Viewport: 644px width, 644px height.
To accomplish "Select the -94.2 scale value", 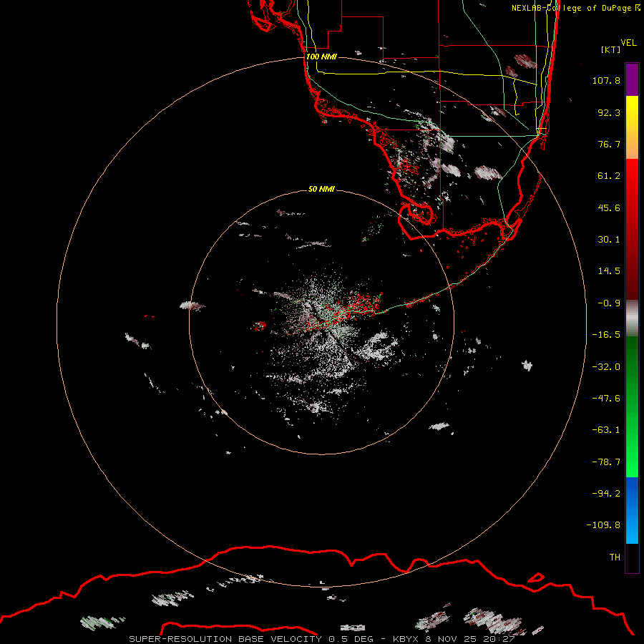I will 606,494.
